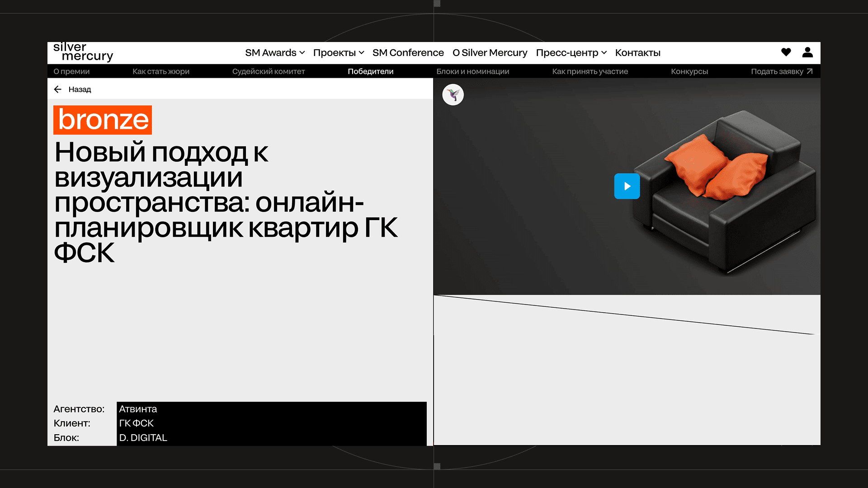Play the armchair video with blue button
The height and width of the screenshot is (488, 868).
click(x=627, y=186)
